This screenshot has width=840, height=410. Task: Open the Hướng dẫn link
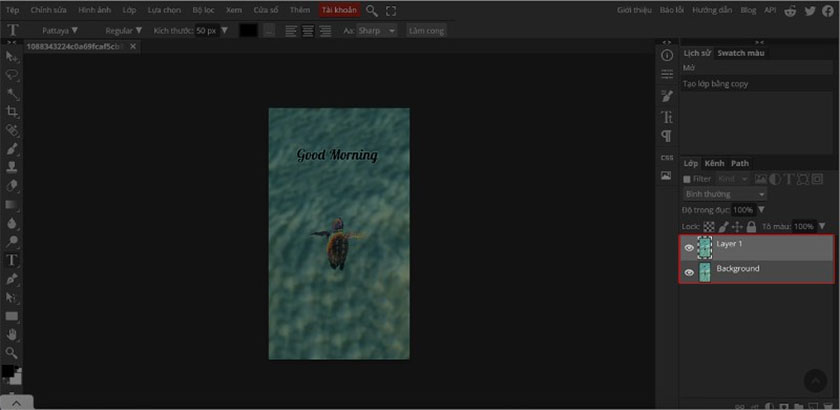[x=711, y=10]
